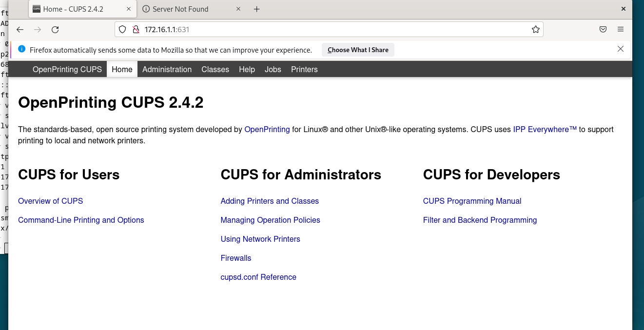
Task: Go to the Printers section
Action: click(304, 69)
